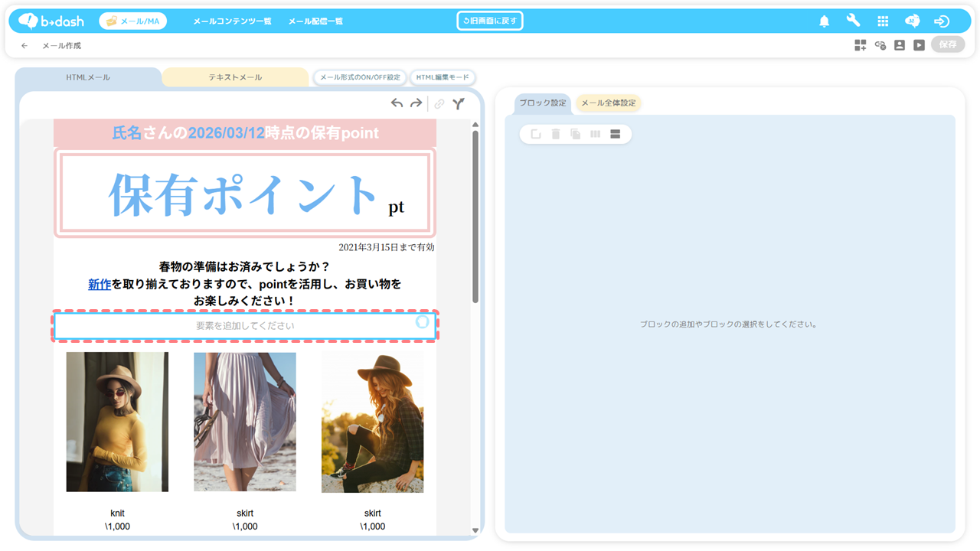Click the 新作 hyperlink in email body

point(100,284)
